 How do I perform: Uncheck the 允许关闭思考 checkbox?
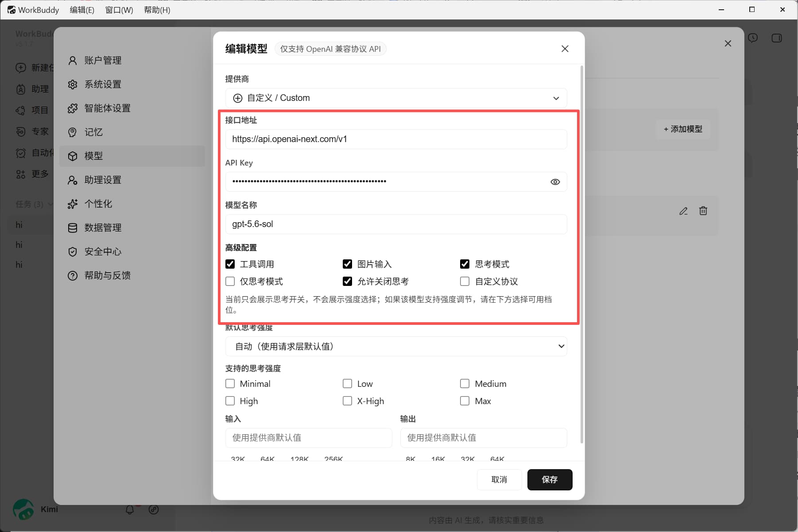347,281
